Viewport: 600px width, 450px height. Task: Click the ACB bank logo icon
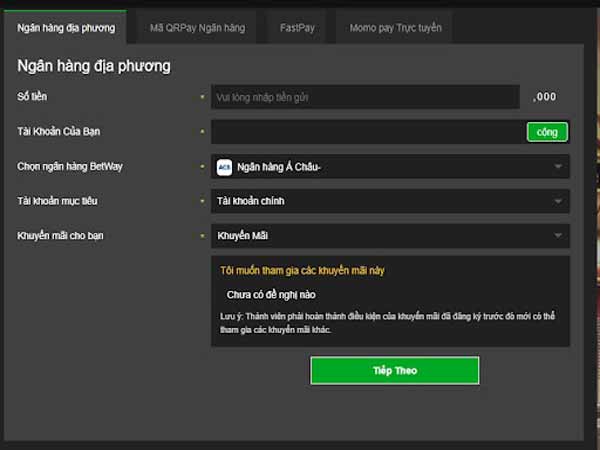pyautogui.click(x=224, y=167)
